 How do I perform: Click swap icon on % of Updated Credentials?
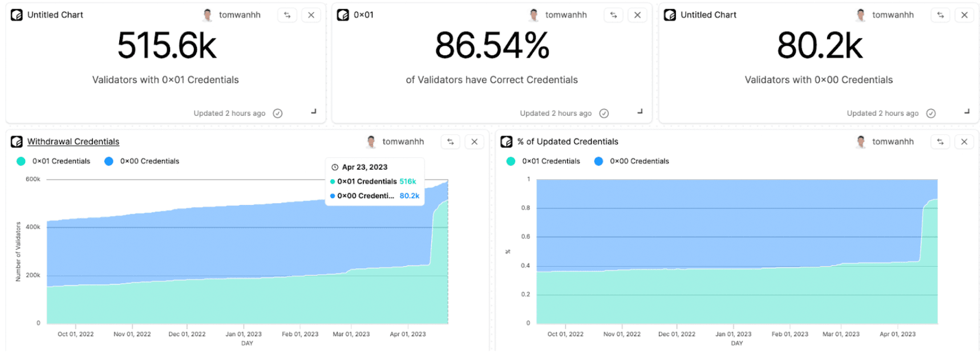click(x=941, y=142)
